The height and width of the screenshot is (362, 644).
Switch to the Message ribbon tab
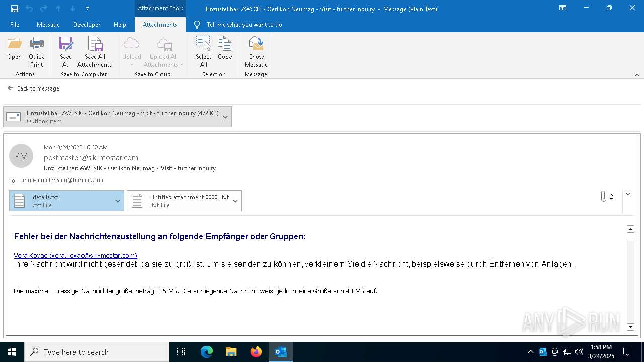(x=48, y=25)
